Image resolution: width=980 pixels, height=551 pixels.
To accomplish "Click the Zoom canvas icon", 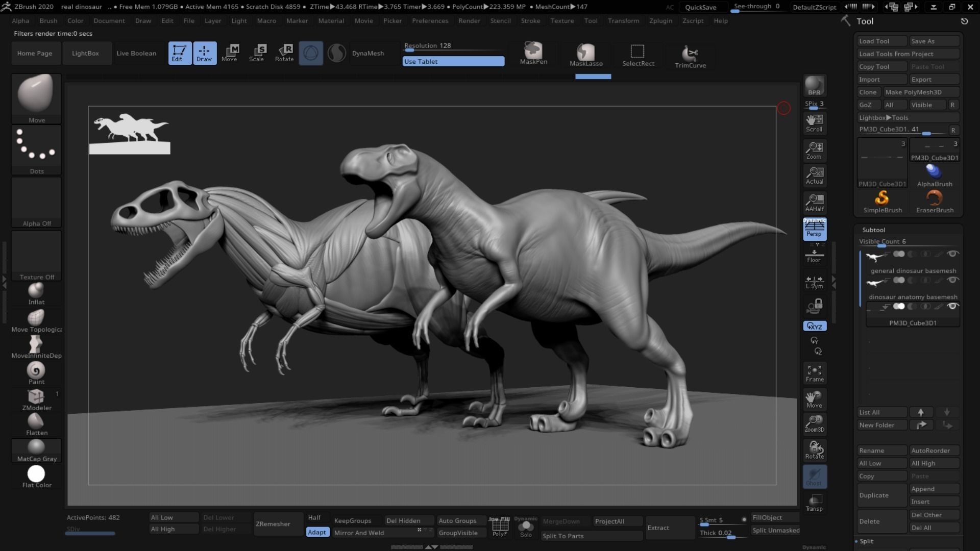I will 814,151.
